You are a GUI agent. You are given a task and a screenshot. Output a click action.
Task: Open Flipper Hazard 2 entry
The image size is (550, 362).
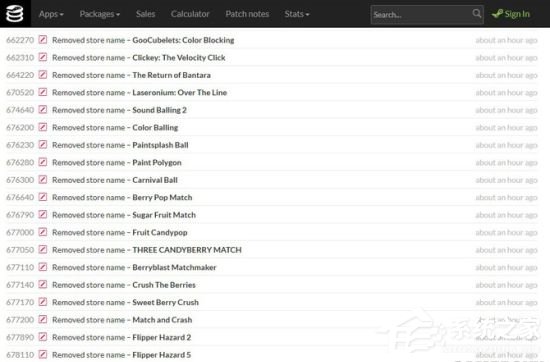pos(162,337)
